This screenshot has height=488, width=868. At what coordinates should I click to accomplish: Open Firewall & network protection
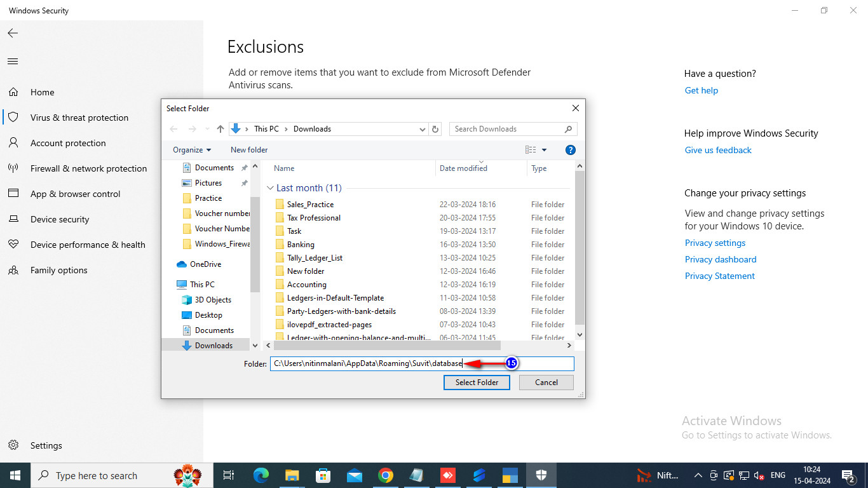click(88, 168)
